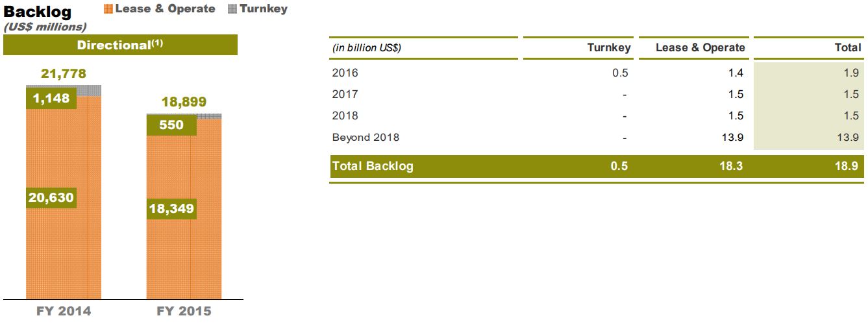This screenshot has width=868, height=331.
Task: Click the Lease & Operate column header
Action: coord(701,48)
